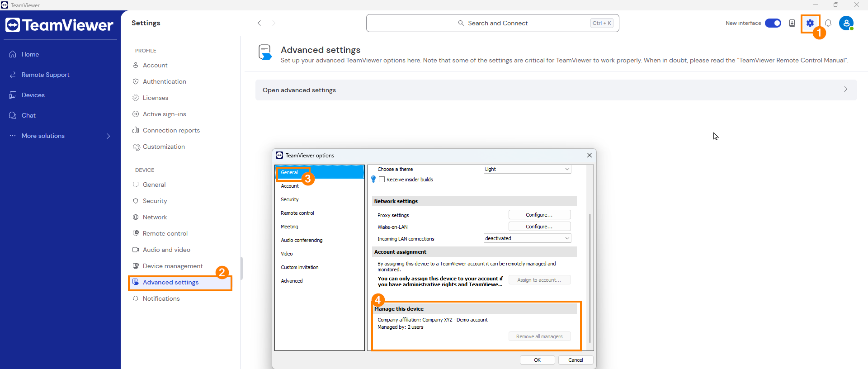Click the Customization palette icon
The height and width of the screenshot is (369, 868).
(x=137, y=147)
